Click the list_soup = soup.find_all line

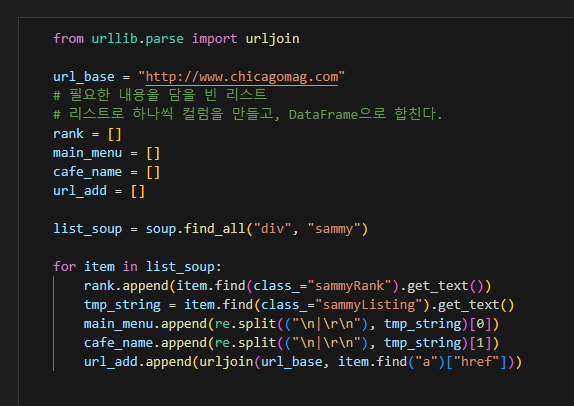210,229
